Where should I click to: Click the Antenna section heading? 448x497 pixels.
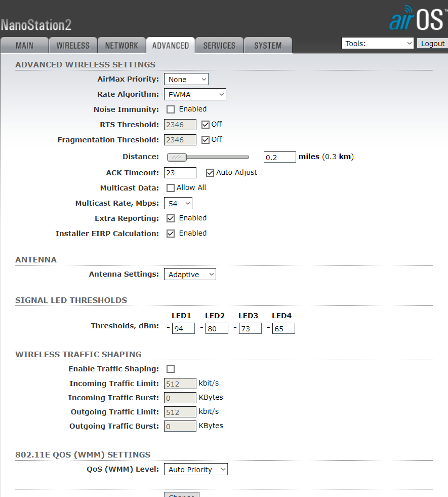(36, 260)
